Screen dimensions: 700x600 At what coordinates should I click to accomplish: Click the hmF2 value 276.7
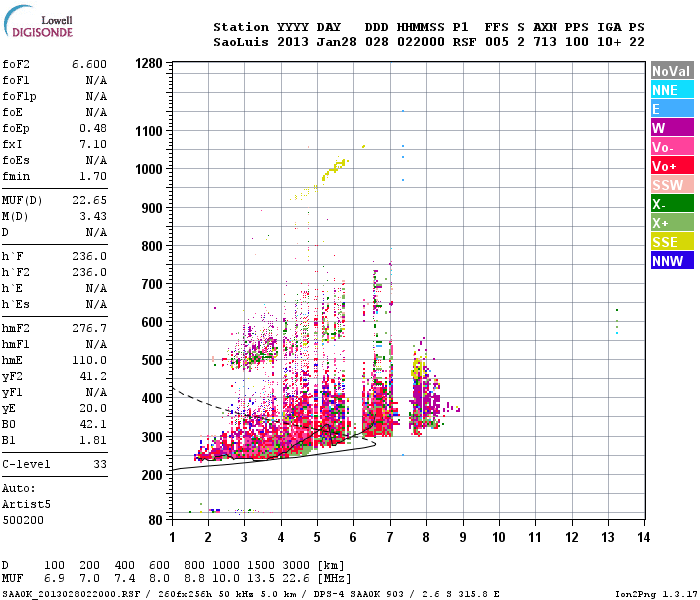[x=89, y=328]
